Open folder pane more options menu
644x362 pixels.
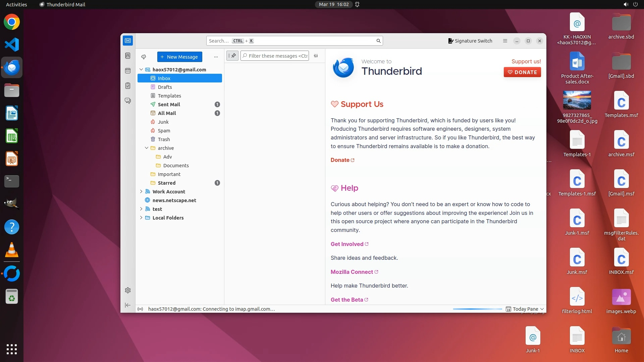tap(216, 57)
